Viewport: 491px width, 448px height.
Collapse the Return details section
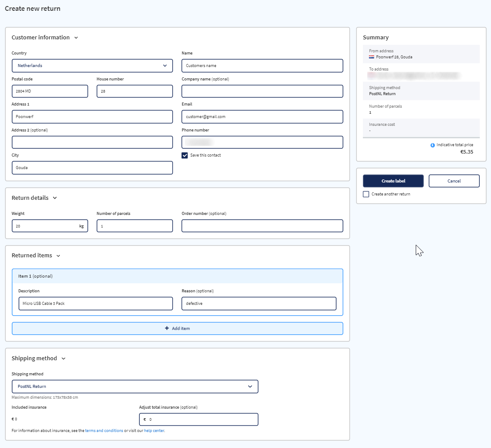click(55, 198)
